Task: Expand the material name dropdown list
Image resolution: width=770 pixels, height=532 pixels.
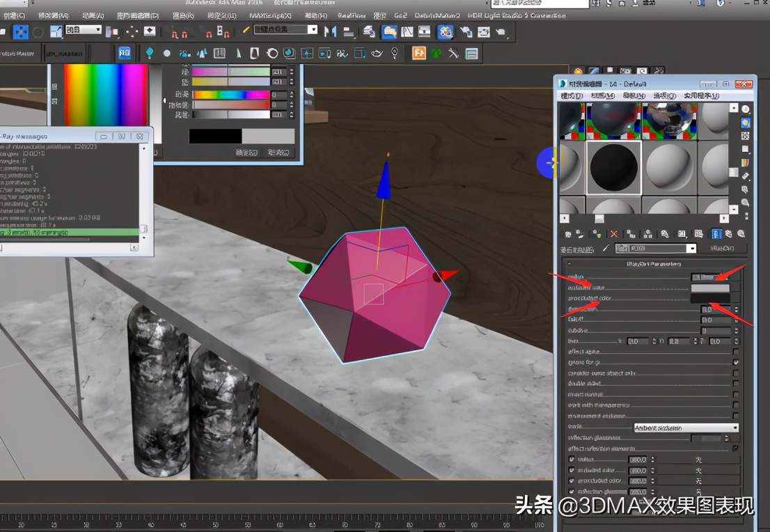Action: tap(692, 248)
